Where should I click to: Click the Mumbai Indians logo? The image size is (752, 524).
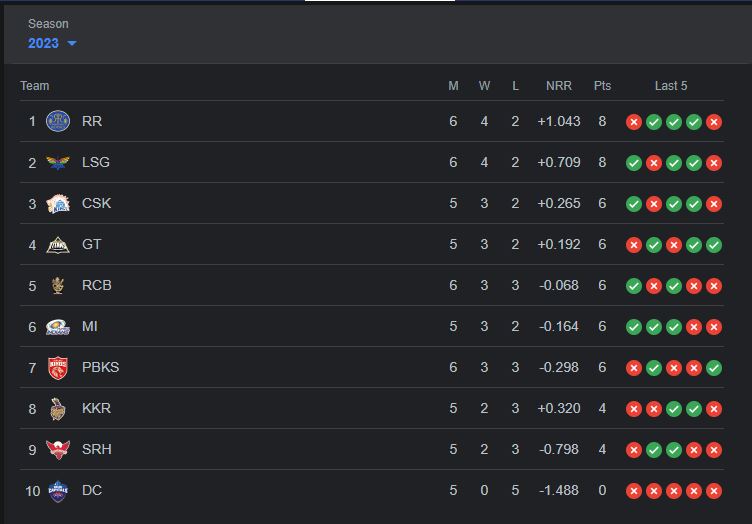coord(58,326)
